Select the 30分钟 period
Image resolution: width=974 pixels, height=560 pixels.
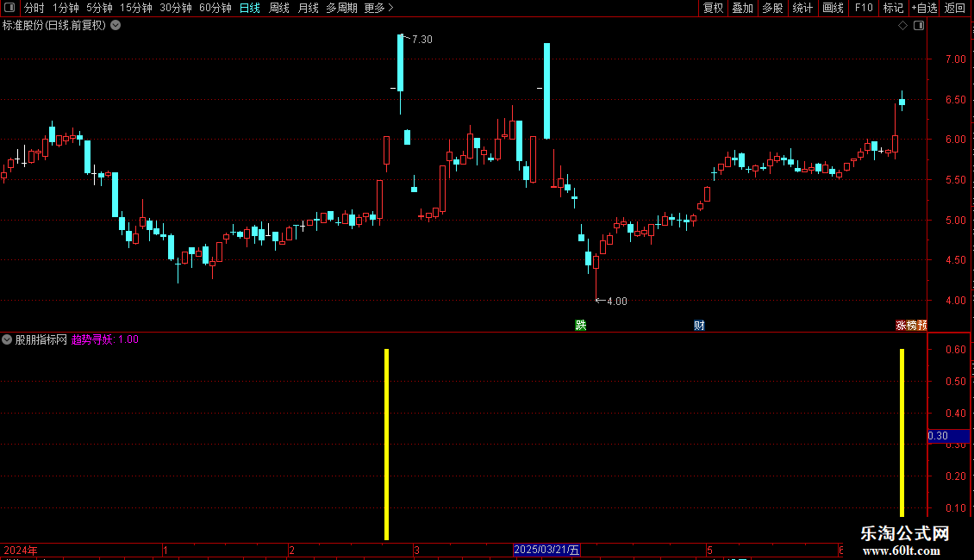[x=175, y=8]
